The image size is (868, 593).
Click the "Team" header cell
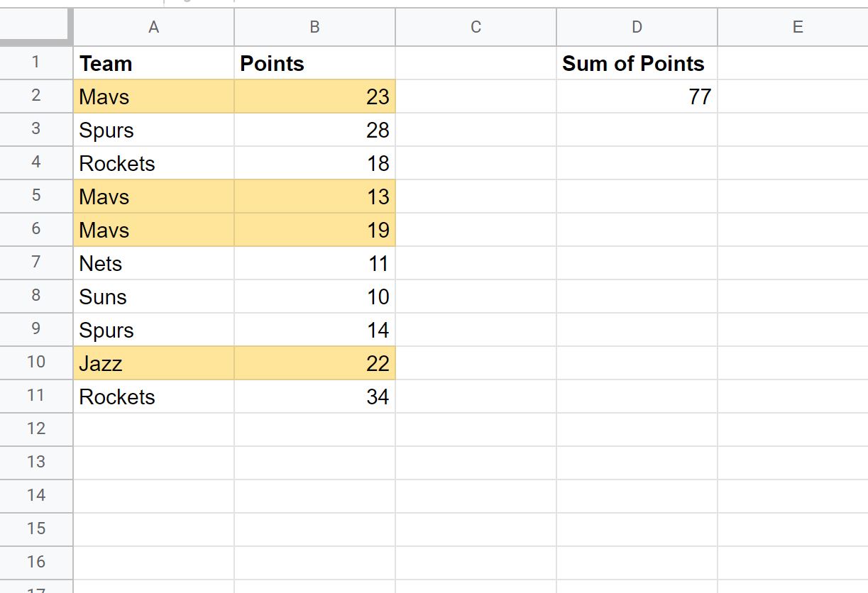coord(153,63)
